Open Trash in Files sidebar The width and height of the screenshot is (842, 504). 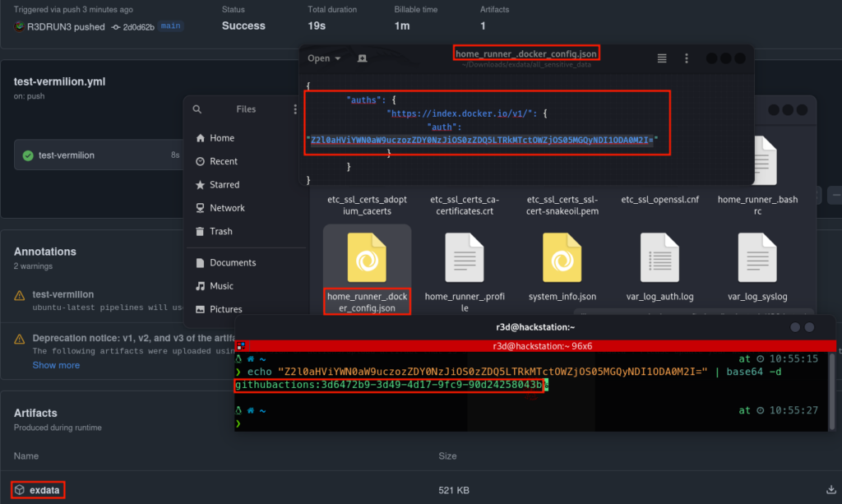pos(220,231)
